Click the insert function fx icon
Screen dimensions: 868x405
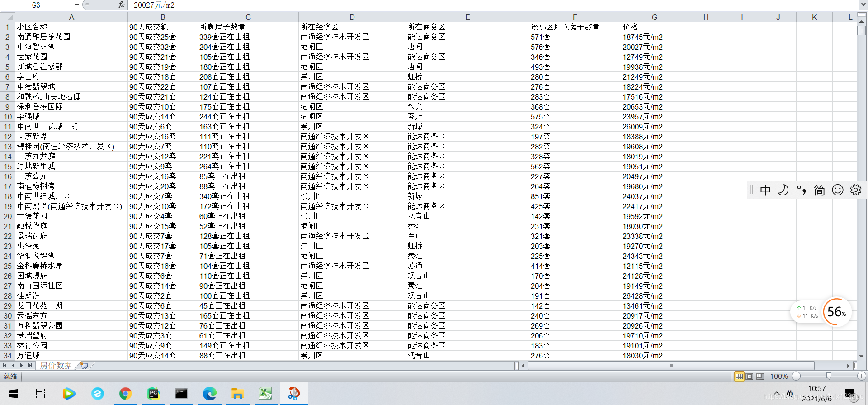[x=121, y=5]
